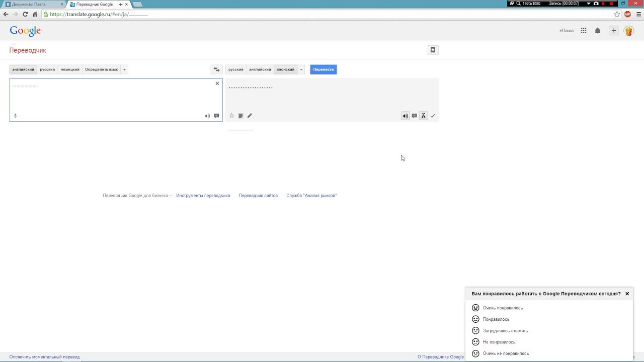This screenshot has width=644, height=362.
Task: Select German as source language
Action: click(x=70, y=69)
